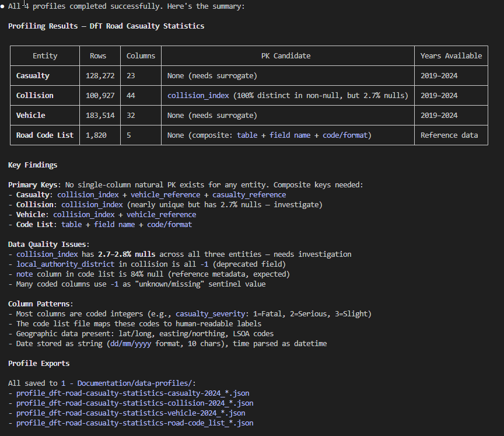Image resolution: width=504 pixels, height=436 pixels.
Task: Open the vehicle-2024 profile JSON link
Action: pos(131,413)
